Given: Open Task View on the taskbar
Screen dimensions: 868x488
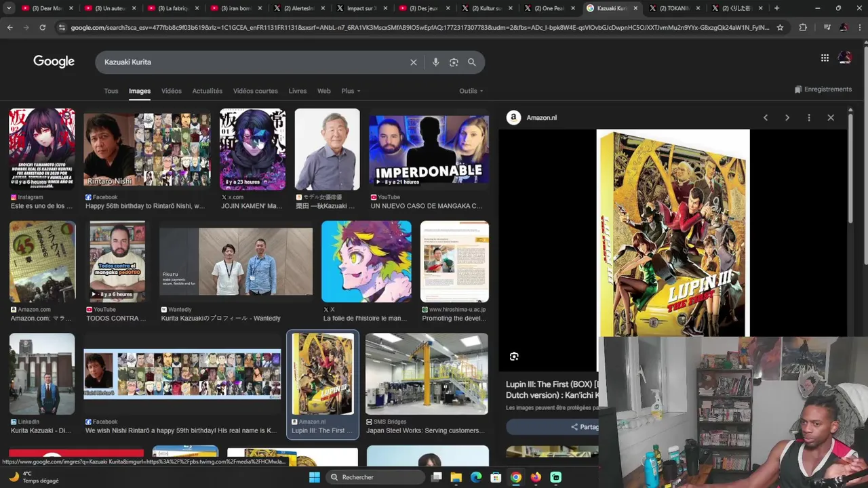Looking at the screenshot, I should pyautogui.click(x=437, y=477).
